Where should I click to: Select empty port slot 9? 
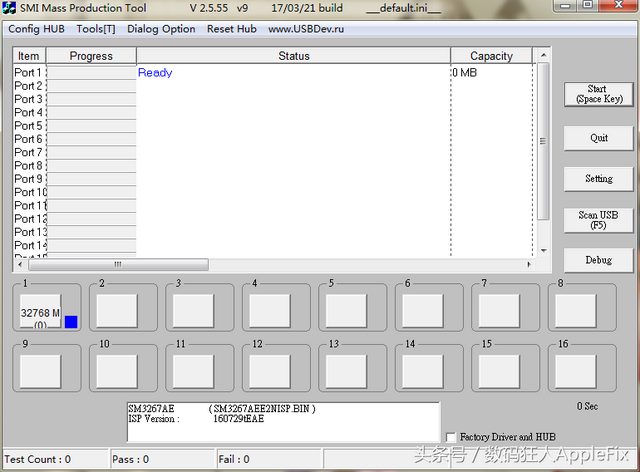pyautogui.click(x=40, y=371)
